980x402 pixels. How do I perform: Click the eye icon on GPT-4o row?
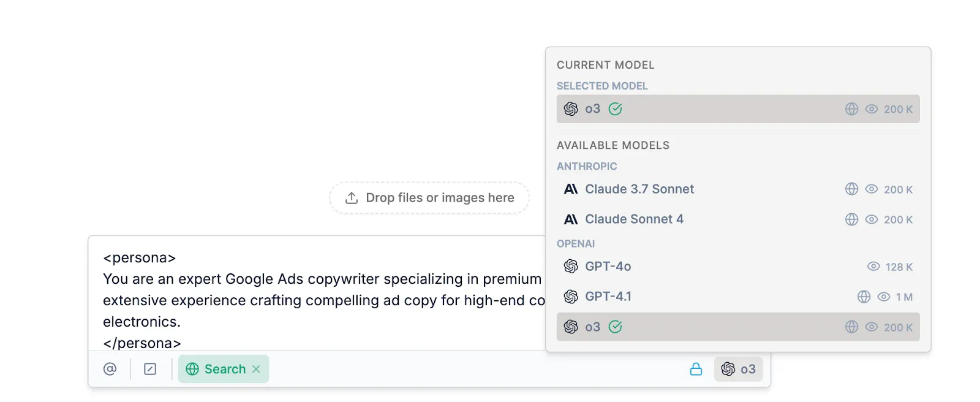click(x=874, y=267)
